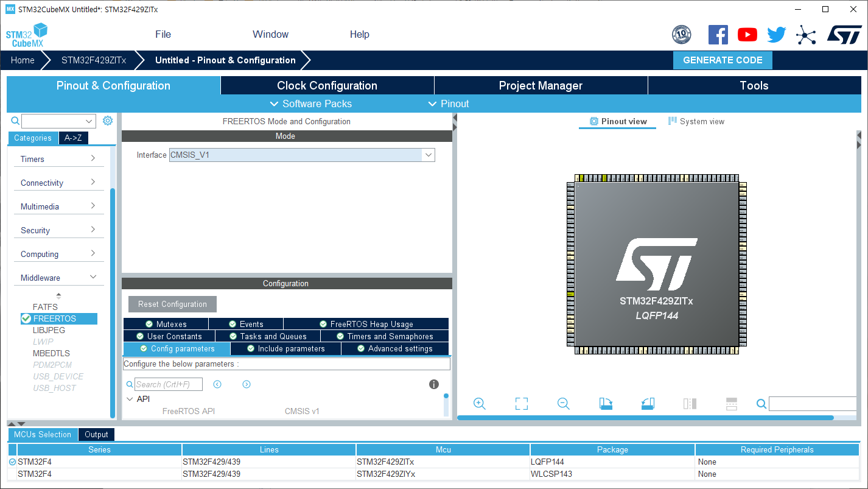Click the STM32F429ZITx chip graphic
The width and height of the screenshot is (868, 489).
tap(657, 264)
